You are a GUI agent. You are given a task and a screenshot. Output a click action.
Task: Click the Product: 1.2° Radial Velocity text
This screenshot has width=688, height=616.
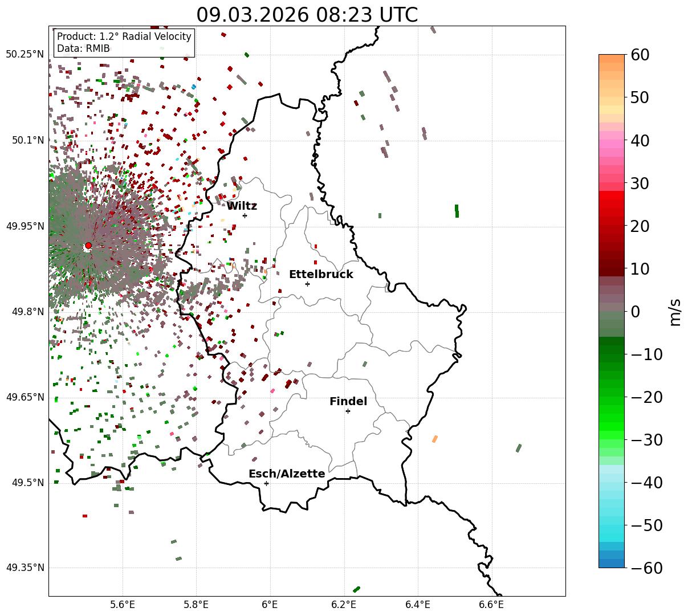point(124,36)
